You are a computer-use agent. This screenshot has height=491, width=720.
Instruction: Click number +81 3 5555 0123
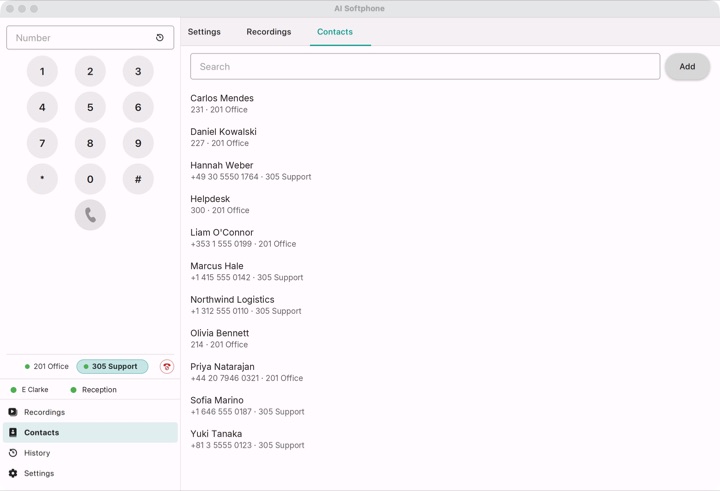tap(221, 445)
